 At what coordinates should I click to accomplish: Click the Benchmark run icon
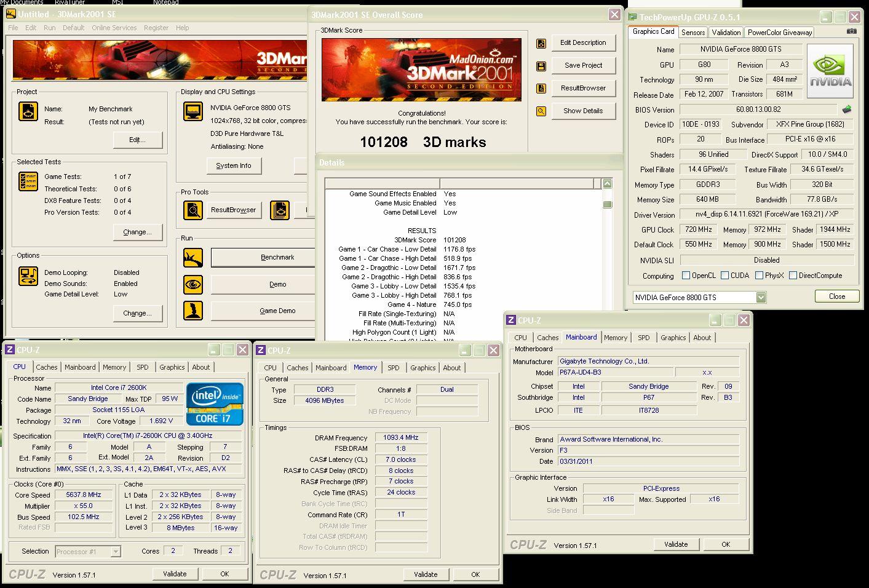click(x=193, y=257)
